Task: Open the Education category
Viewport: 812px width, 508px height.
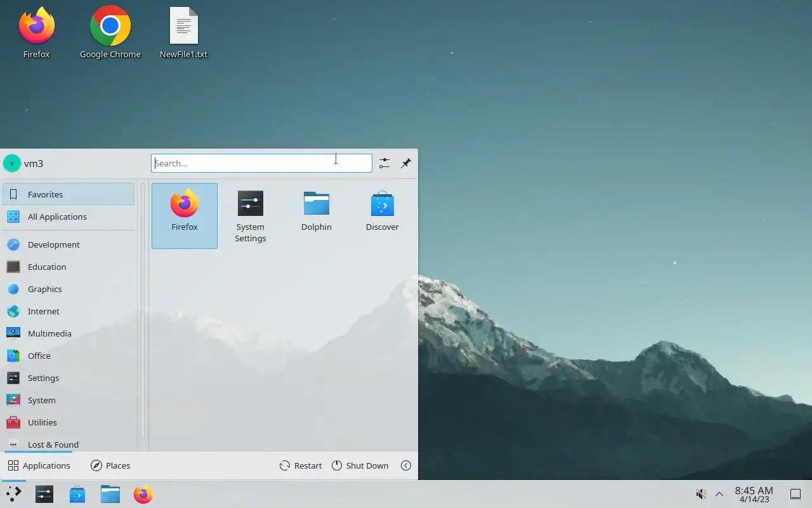Action: click(x=69, y=267)
